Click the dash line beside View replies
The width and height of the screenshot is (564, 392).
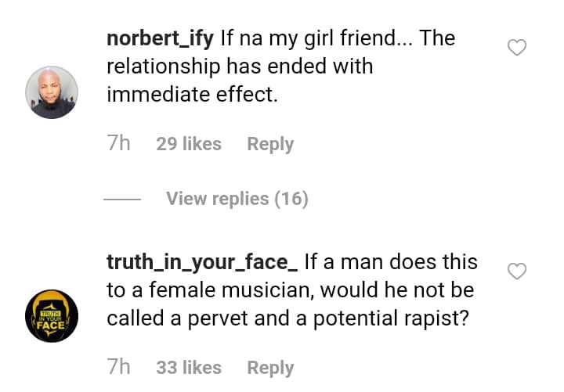point(121,200)
